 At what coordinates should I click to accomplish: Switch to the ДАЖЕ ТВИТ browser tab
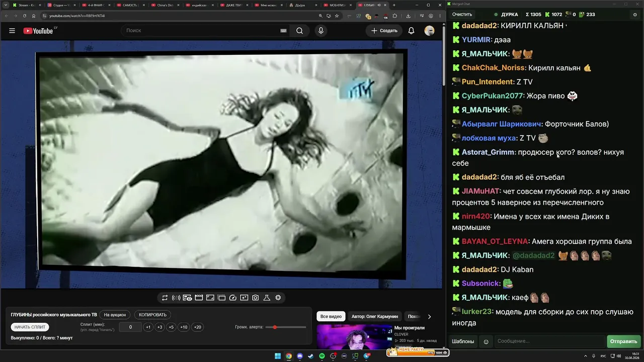coord(233,5)
